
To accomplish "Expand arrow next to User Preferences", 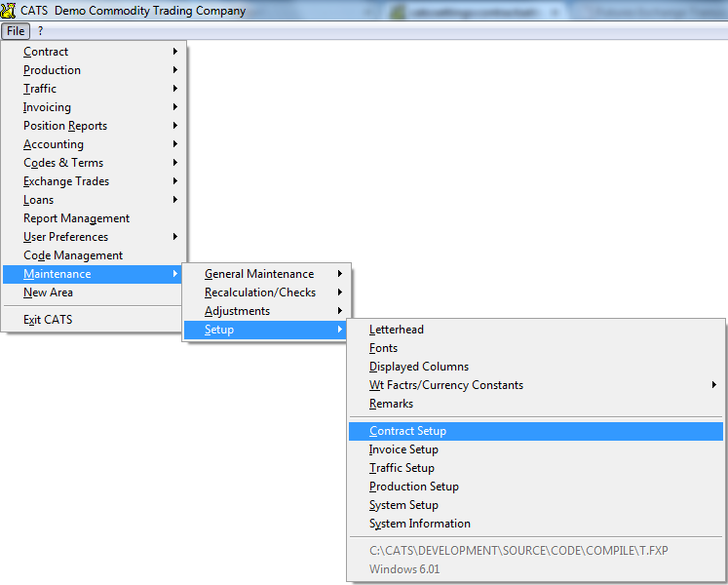I will (175, 237).
